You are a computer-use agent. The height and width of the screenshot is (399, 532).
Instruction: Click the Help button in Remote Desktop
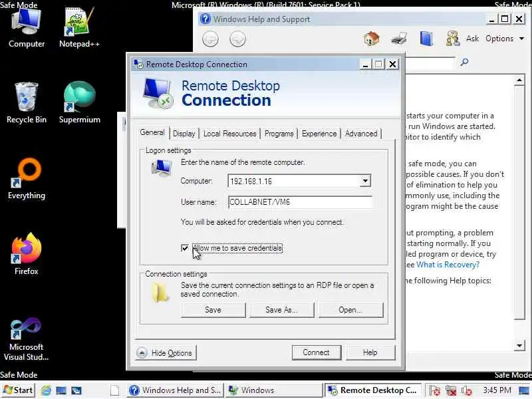pyautogui.click(x=370, y=352)
